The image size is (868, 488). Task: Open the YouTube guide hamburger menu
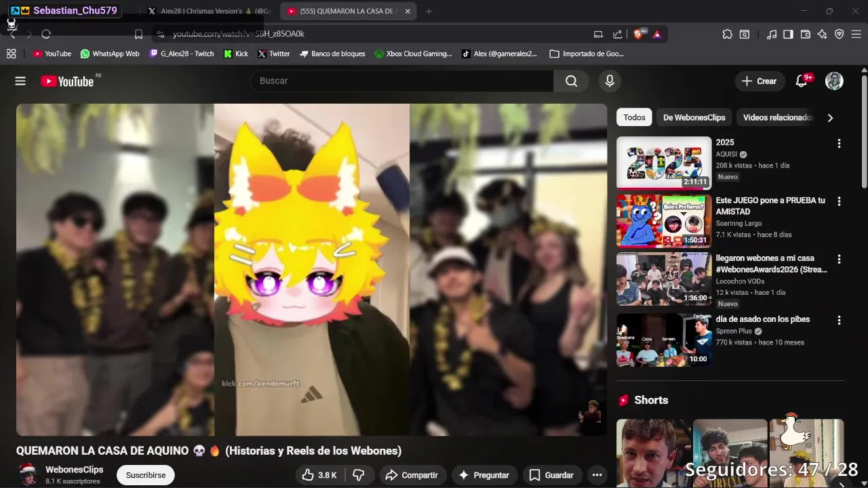click(x=20, y=81)
